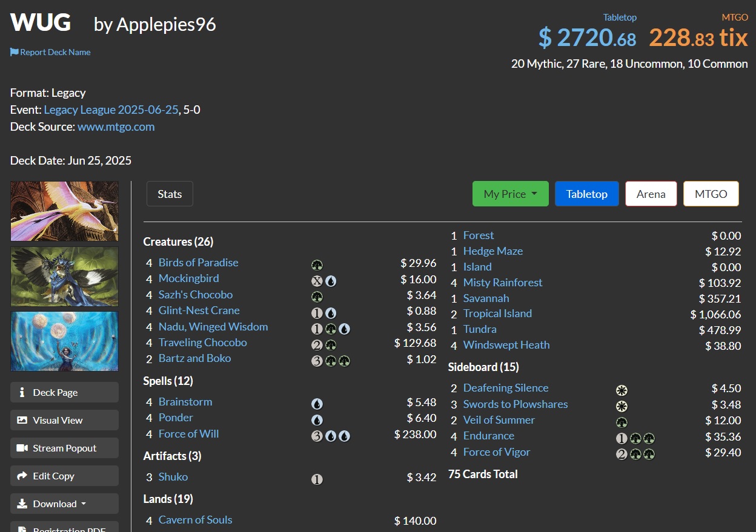Open the Savannah card link

(486, 298)
